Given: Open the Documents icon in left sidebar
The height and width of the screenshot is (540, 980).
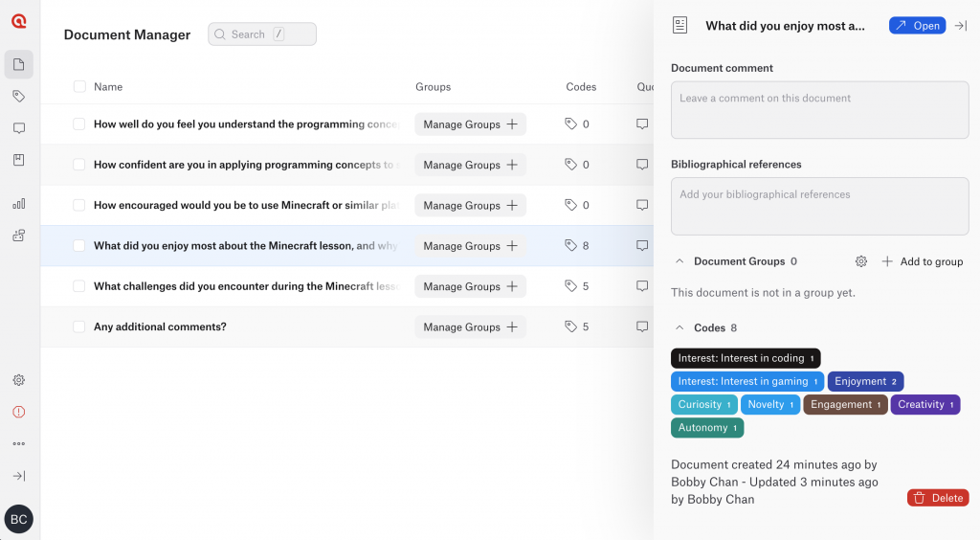Looking at the screenshot, I should click(x=19, y=64).
